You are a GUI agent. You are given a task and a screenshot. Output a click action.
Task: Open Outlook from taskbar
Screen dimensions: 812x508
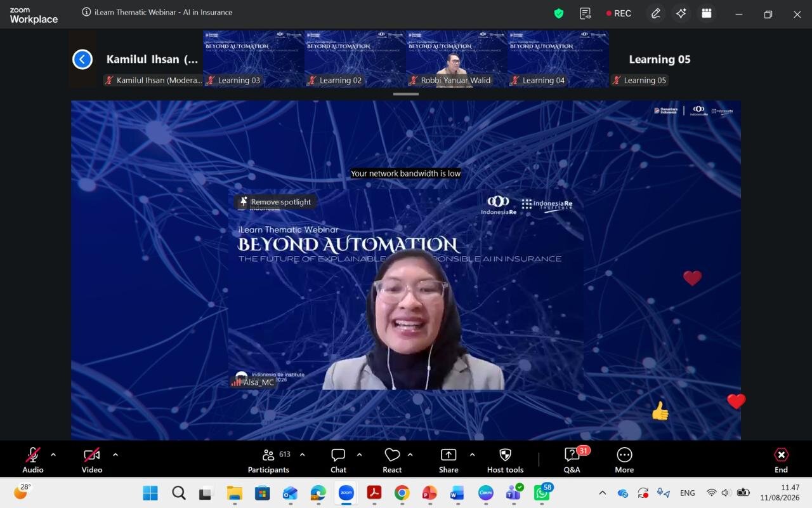(290, 493)
